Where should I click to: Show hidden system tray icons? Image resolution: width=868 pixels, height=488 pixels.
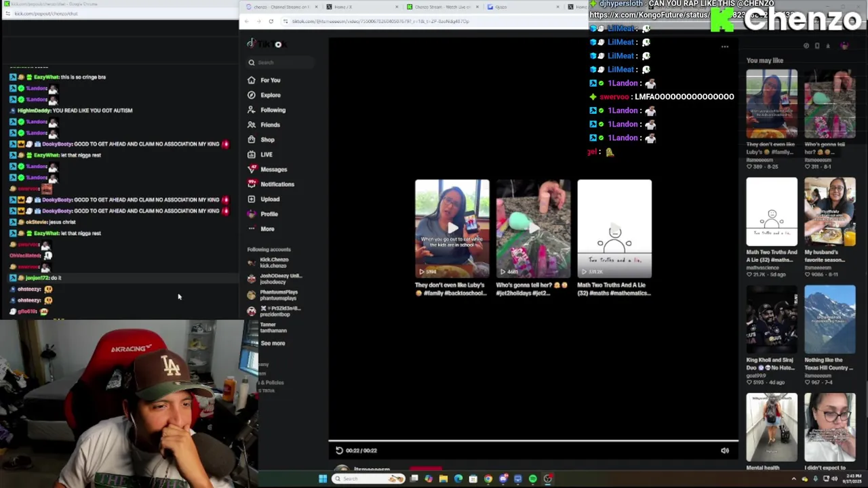point(794,479)
